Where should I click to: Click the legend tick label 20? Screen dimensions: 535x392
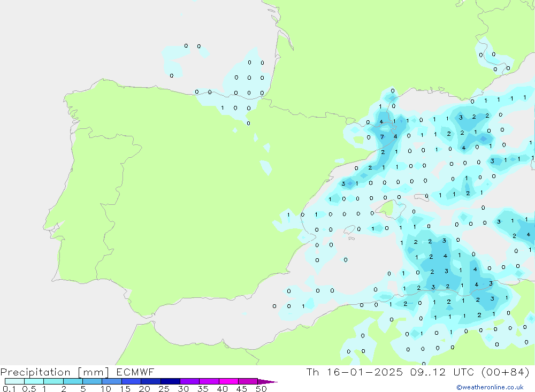point(144,389)
